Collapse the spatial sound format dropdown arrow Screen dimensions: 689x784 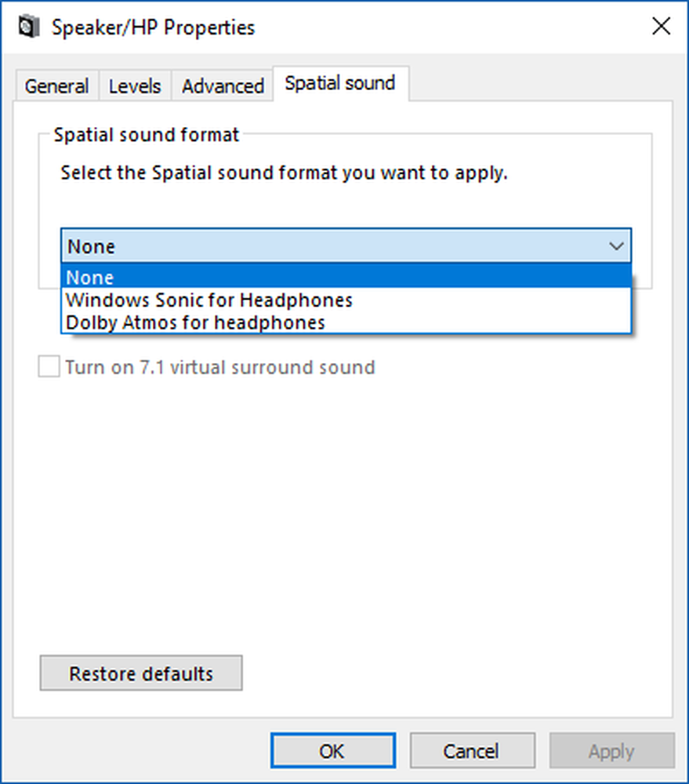click(616, 246)
